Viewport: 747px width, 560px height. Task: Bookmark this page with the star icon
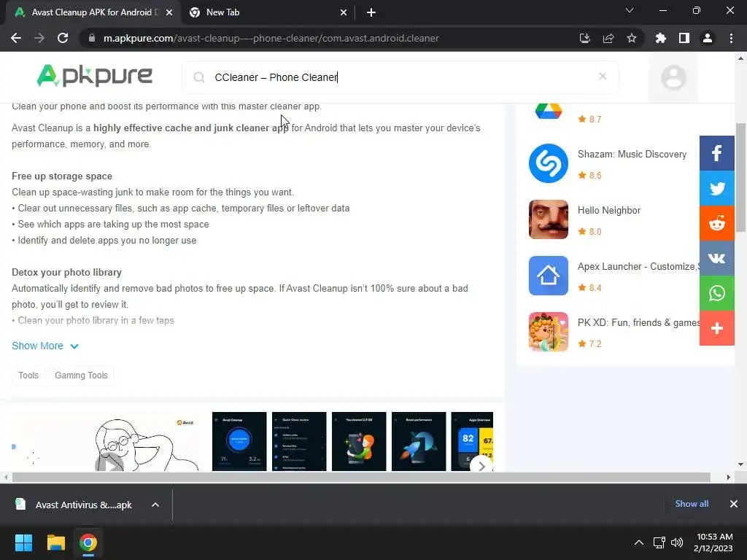(632, 38)
